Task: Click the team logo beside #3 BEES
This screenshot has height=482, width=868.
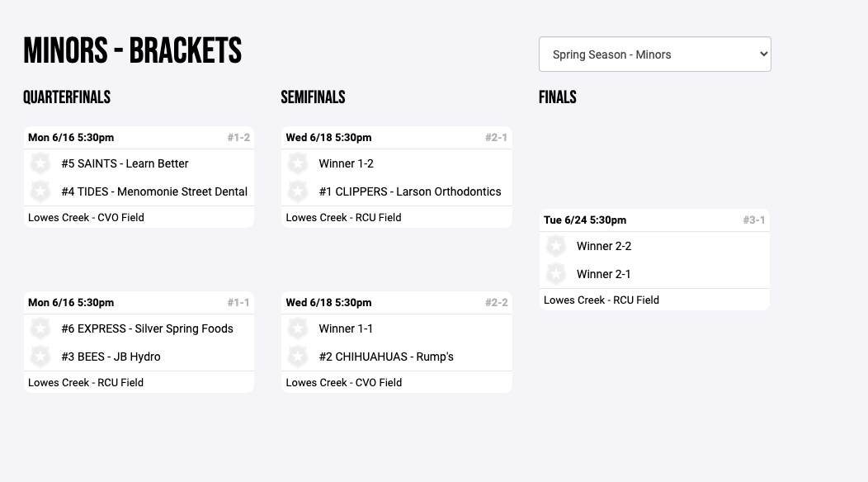Action: (x=40, y=357)
